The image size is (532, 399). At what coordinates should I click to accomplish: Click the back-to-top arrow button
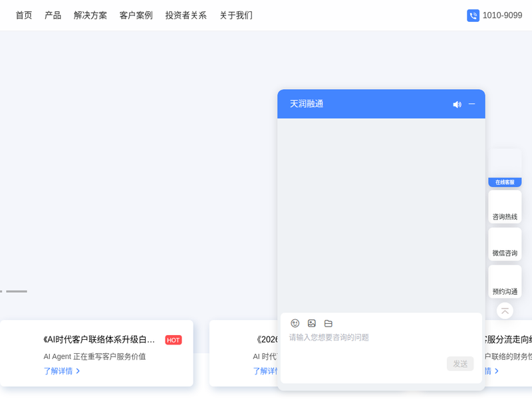pos(505,311)
